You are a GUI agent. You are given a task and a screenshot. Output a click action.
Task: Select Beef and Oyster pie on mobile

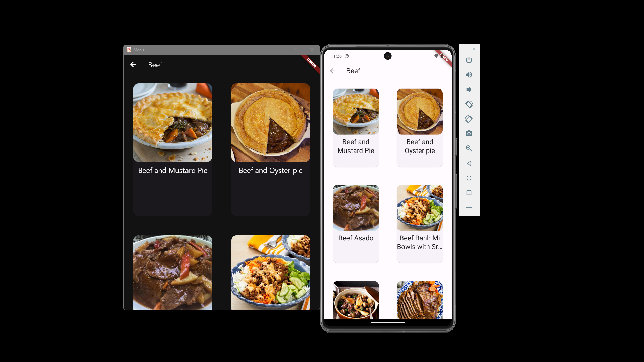[419, 127]
